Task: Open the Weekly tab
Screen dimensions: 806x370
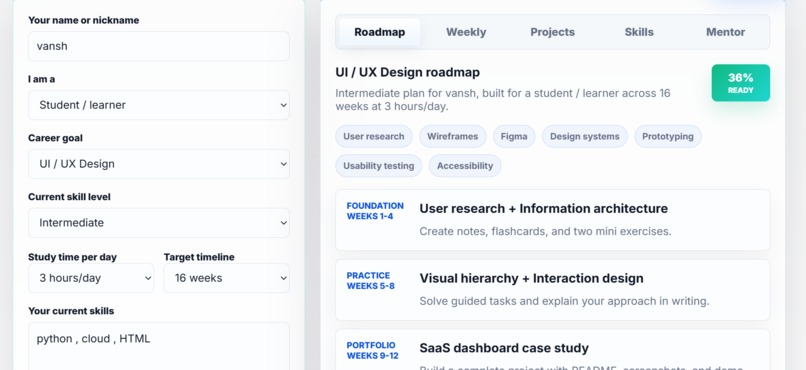Action: (x=466, y=32)
